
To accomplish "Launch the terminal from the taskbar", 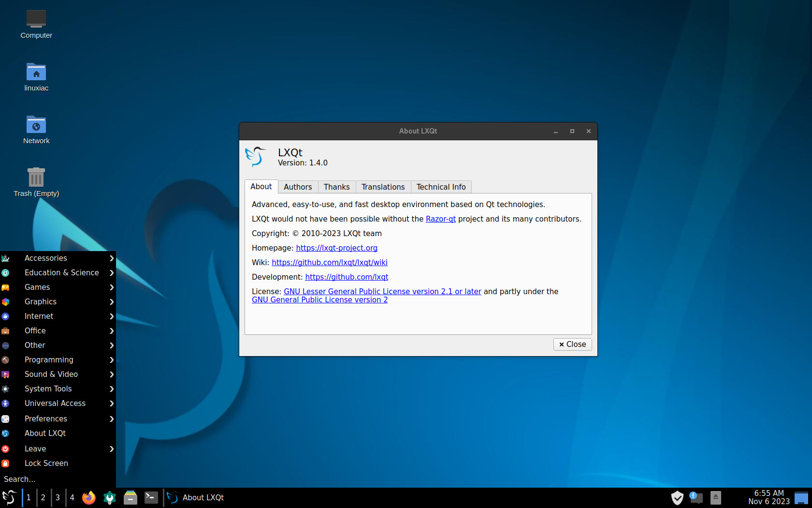I will click(151, 497).
